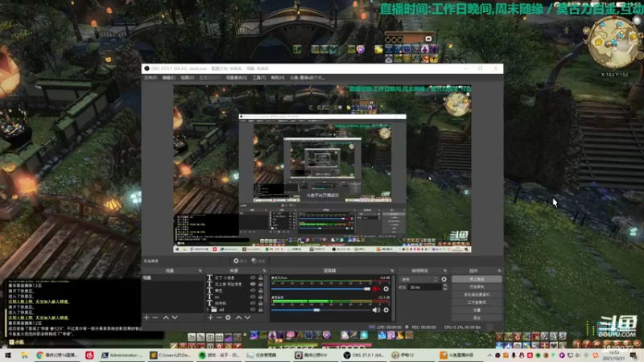Toggle visibility of the 左下 text source
644x362 pixels.
tap(253, 278)
